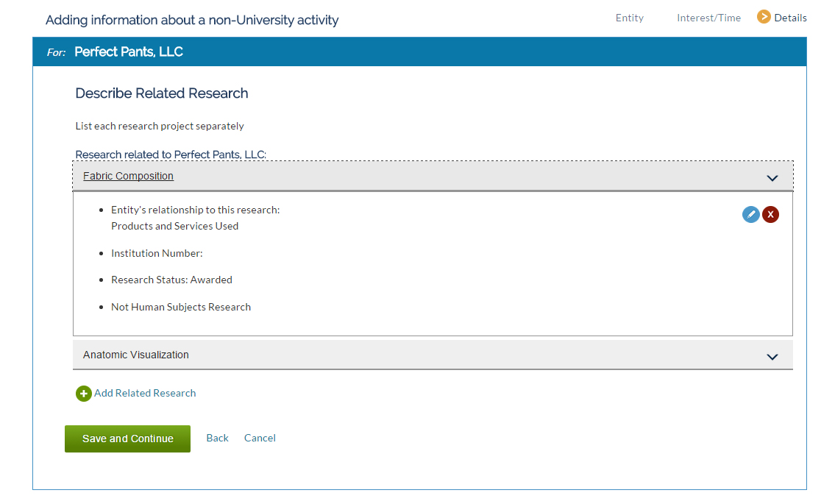
Task: Click 'Entity's relationship to this research:' label
Action: 196,210
